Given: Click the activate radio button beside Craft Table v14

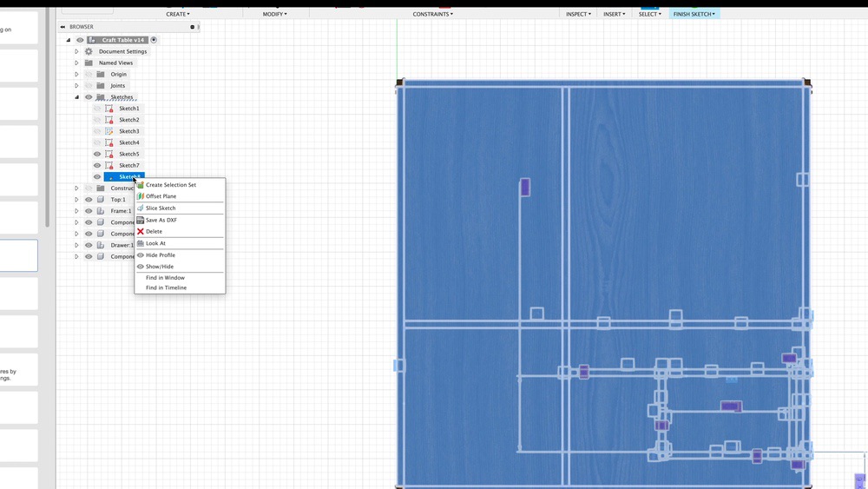Looking at the screenshot, I should (154, 40).
